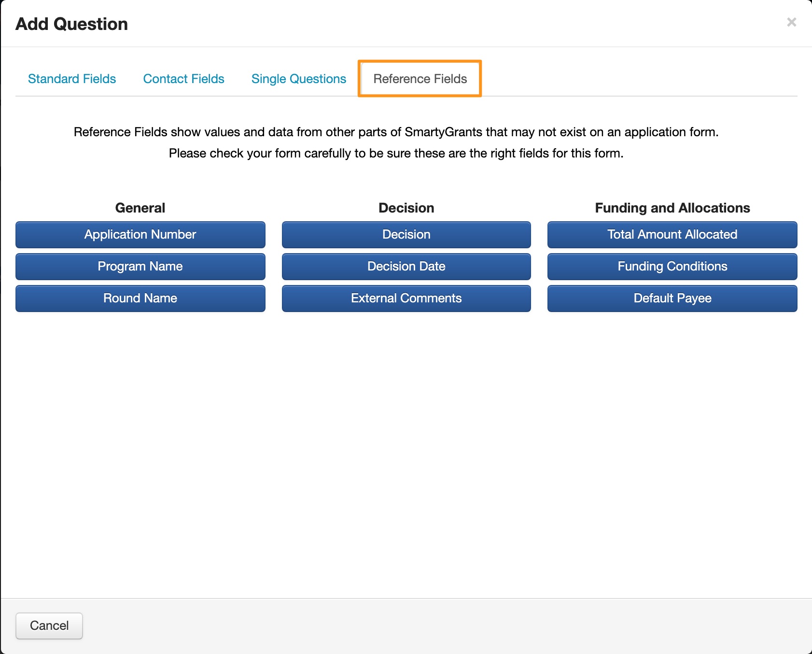Pick the Default Payee field
The image size is (812, 654).
(x=672, y=299)
